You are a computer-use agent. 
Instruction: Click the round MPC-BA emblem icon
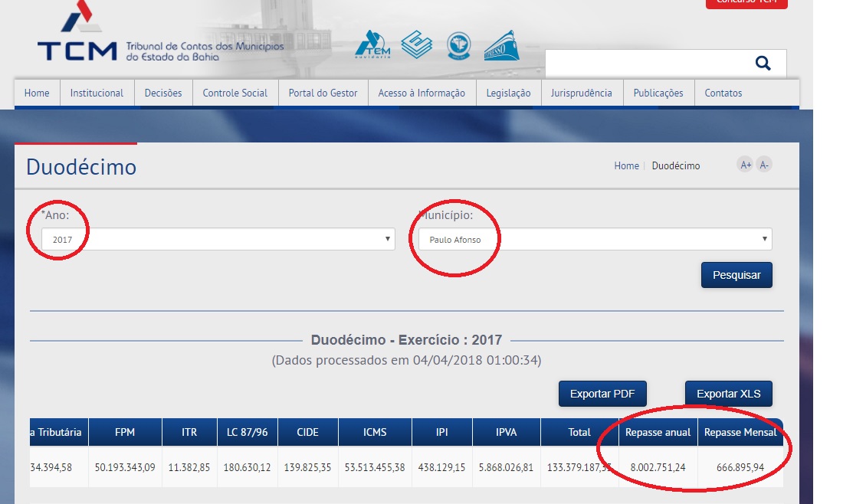click(x=460, y=44)
